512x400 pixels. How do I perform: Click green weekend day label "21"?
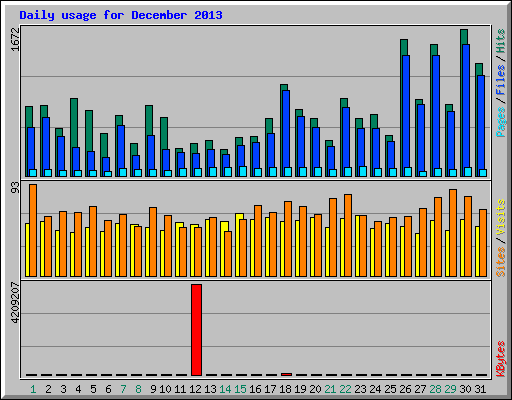330,389
